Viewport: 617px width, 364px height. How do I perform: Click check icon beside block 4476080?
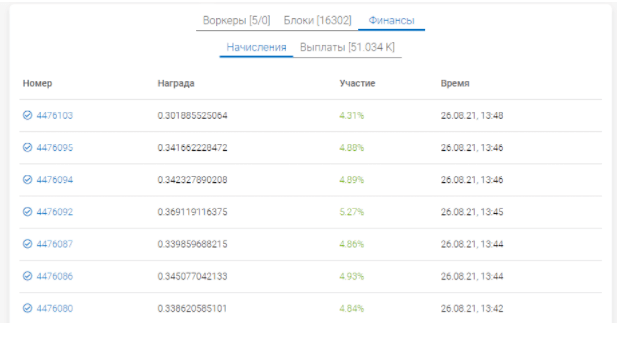(27, 308)
